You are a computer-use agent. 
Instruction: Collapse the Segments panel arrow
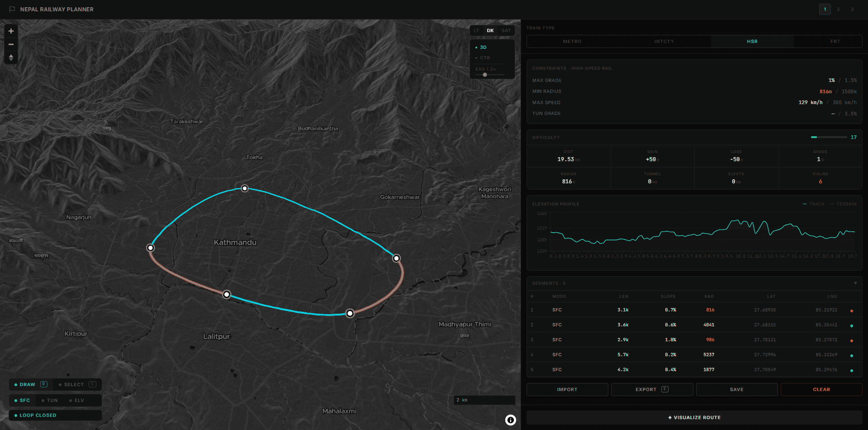coord(855,283)
